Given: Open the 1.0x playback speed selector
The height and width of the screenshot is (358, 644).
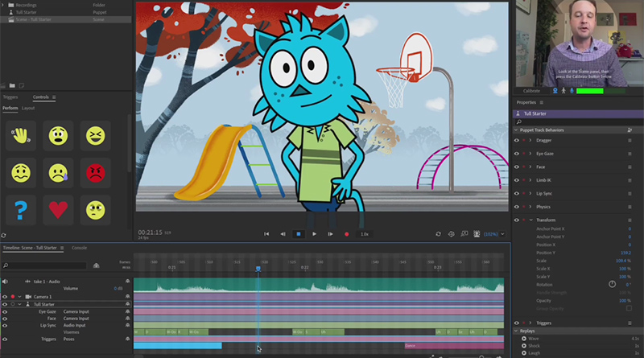Looking at the screenshot, I should tap(364, 234).
